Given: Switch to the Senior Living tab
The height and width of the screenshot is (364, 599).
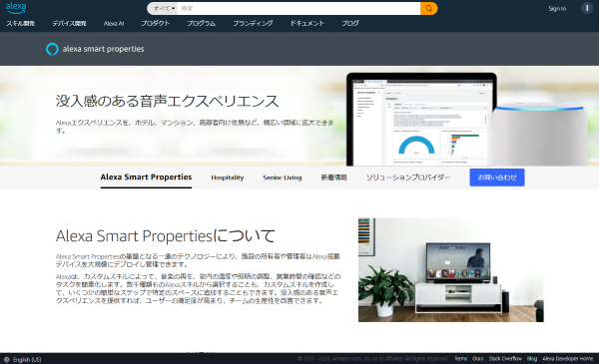Looking at the screenshot, I should point(283,178).
